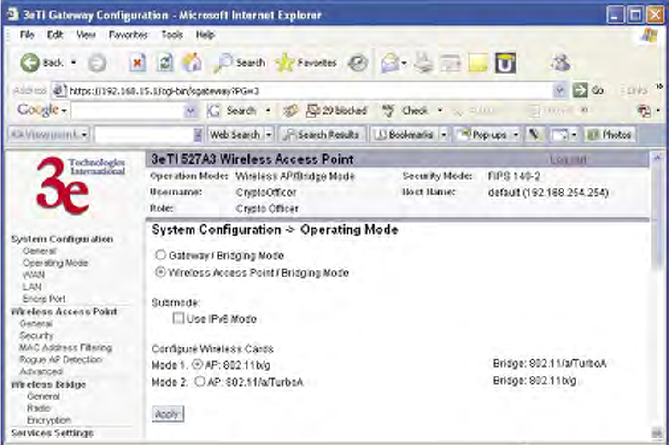This screenshot has width=669, height=445.
Task: Open Wireless Bridge Encryption link
Action: (49, 420)
